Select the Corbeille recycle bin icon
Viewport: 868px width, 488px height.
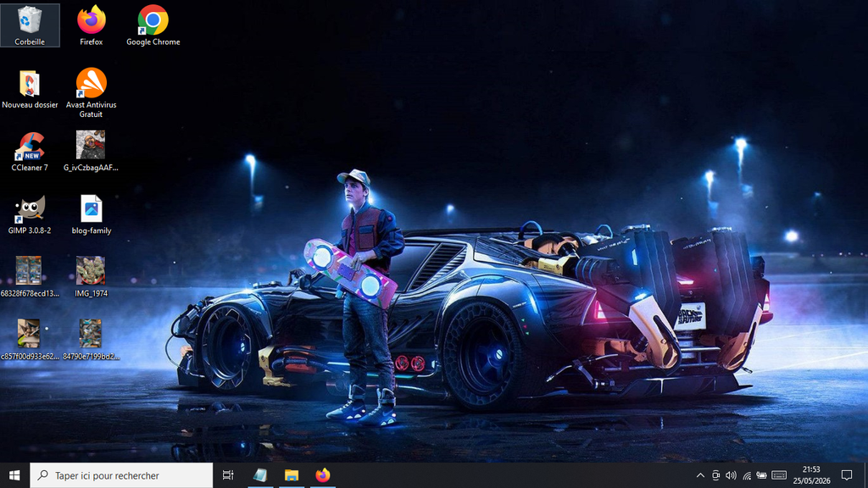(30, 25)
